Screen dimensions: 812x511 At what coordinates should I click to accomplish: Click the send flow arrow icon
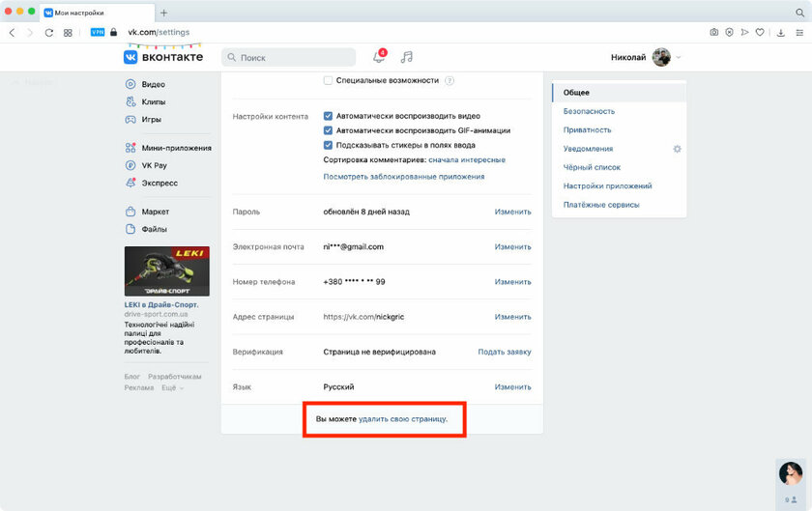click(x=744, y=32)
